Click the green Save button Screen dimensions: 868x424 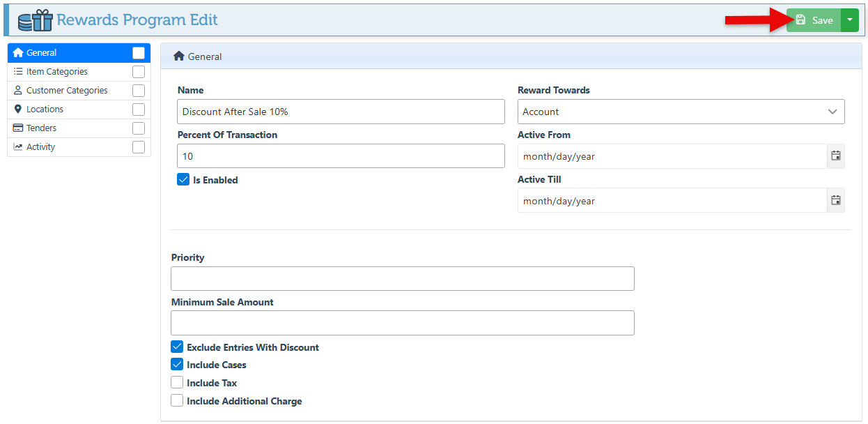coord(814,20)
